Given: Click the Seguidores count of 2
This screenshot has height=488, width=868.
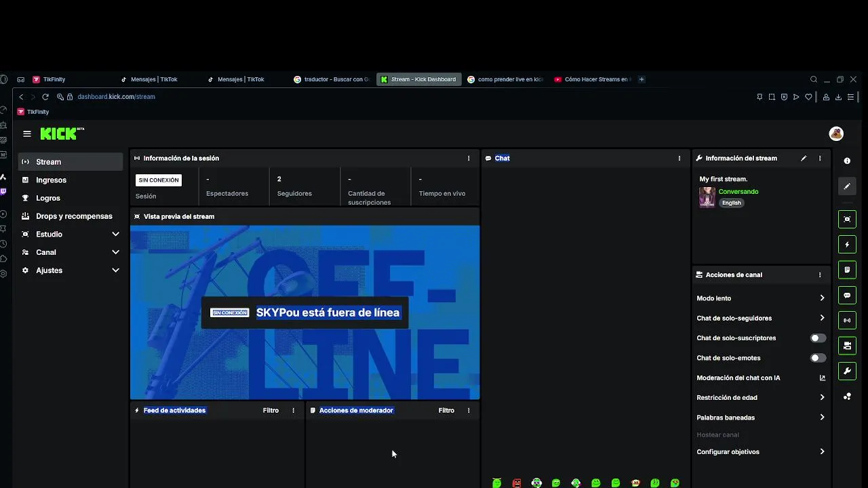Looking at the screenshot, I should click(x=279, y=179).
